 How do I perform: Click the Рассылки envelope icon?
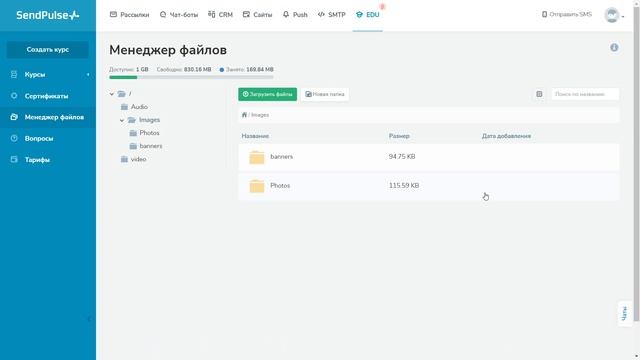point(113,14)
